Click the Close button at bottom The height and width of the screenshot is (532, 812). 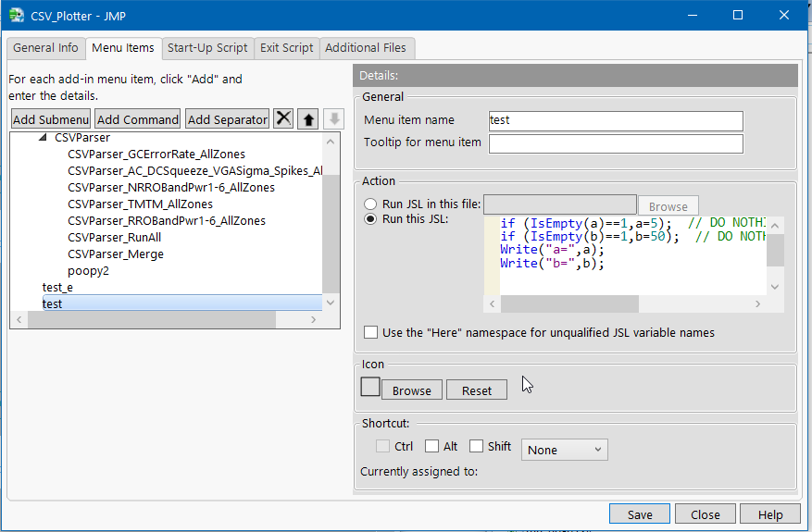tap(705, 513)
